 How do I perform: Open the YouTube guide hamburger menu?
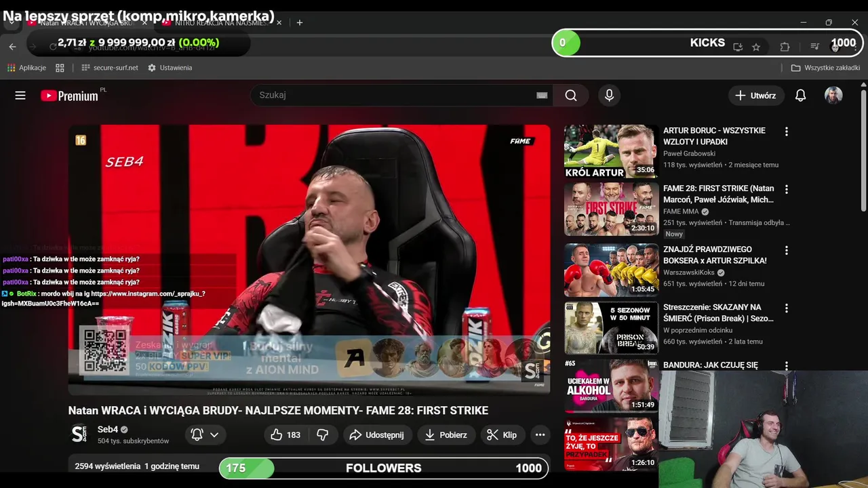tap(20, 96)
